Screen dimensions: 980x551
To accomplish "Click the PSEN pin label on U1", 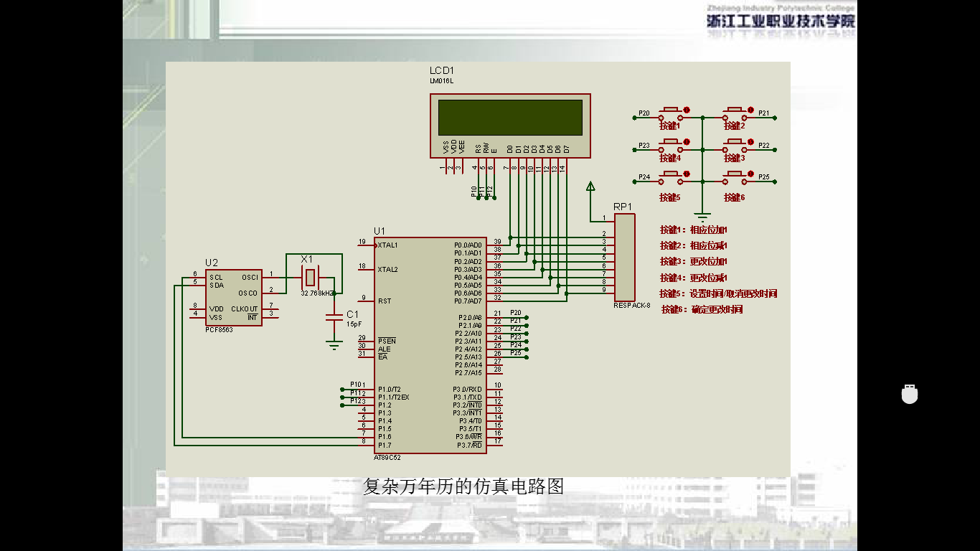I will tap(387, 341).
